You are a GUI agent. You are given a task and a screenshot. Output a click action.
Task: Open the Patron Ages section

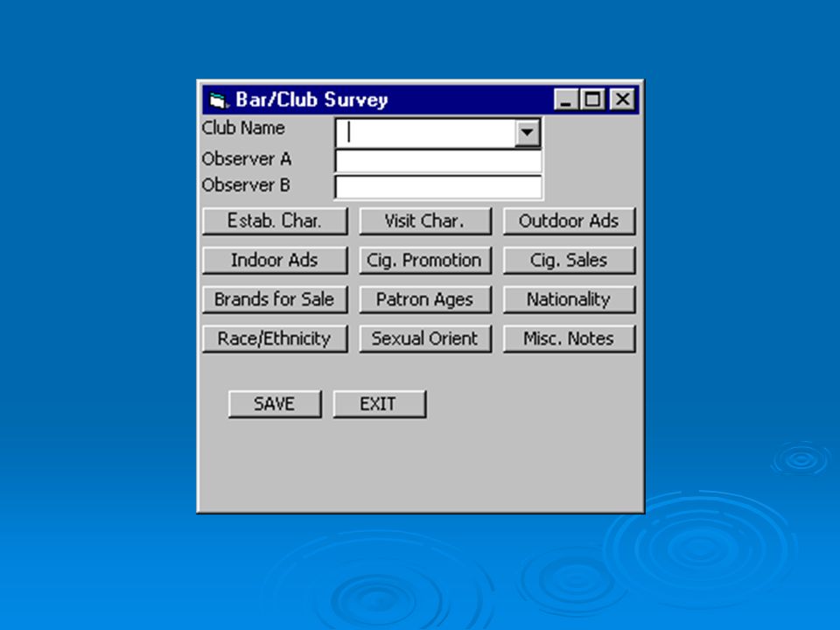(425, 299)
